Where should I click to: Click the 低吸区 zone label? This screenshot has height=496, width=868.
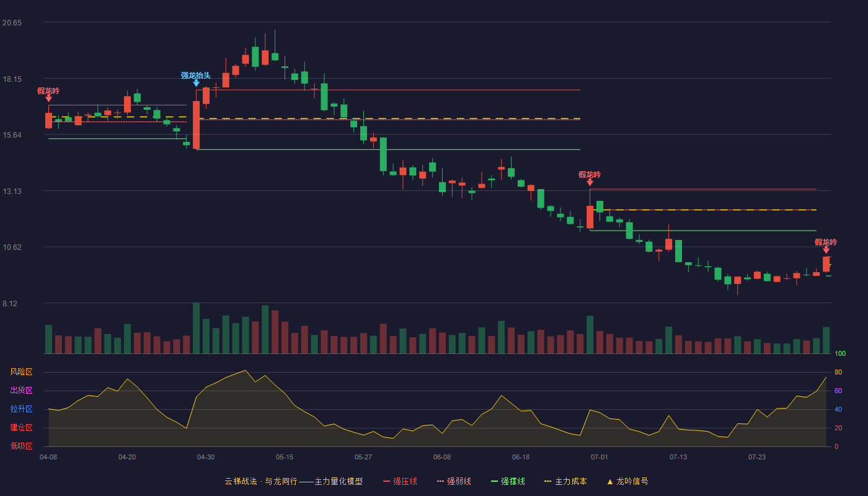point(22,446)
